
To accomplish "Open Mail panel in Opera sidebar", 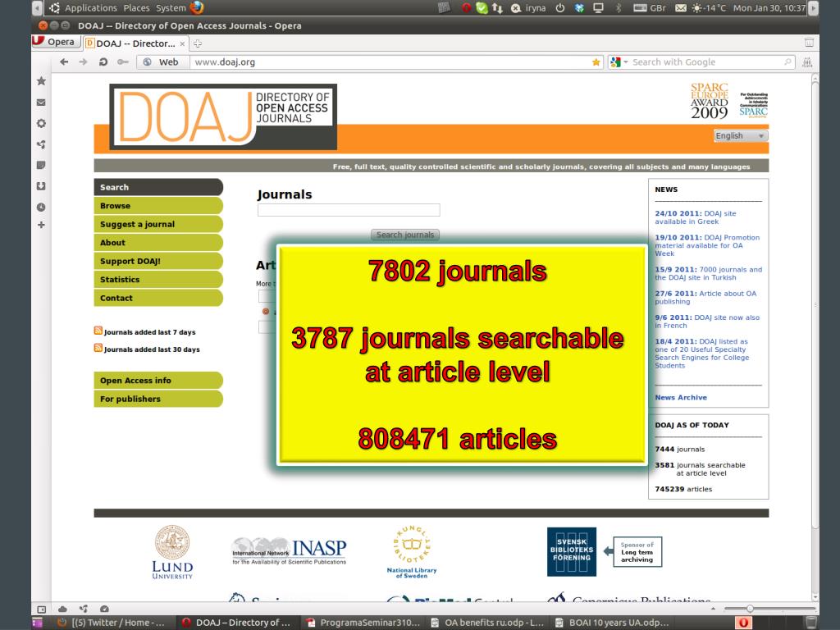I will [x=41, y=103].
